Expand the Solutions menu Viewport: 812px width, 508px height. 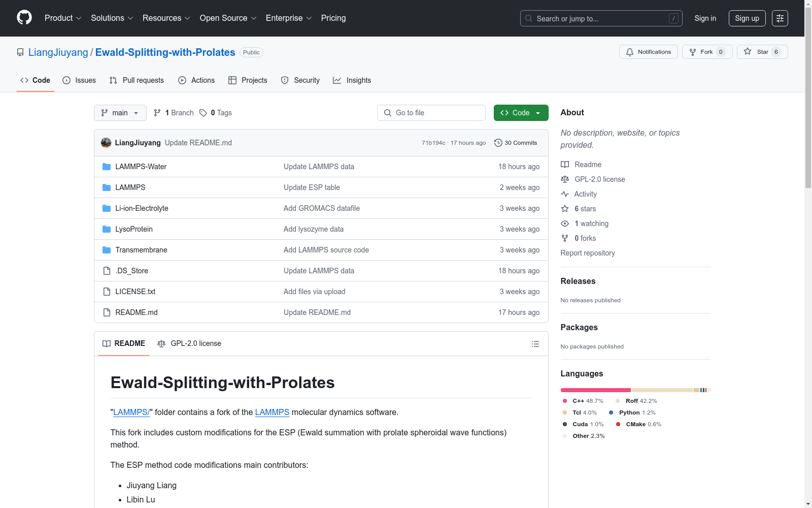coord(112,18)
